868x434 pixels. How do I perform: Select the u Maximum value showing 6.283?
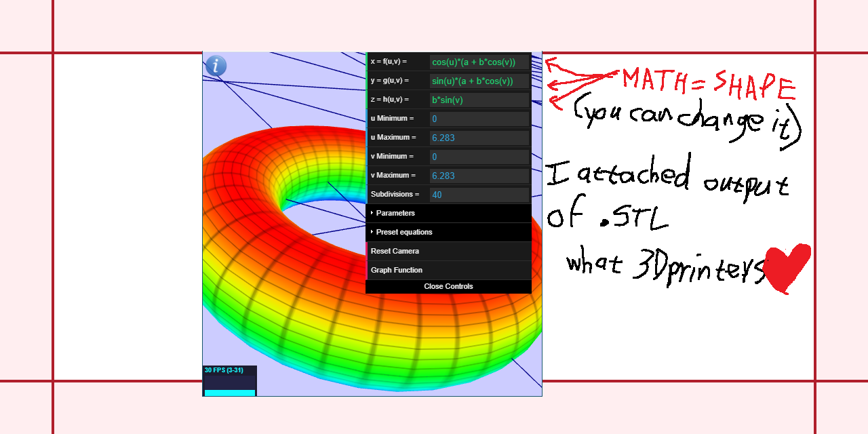coord(479,137)
